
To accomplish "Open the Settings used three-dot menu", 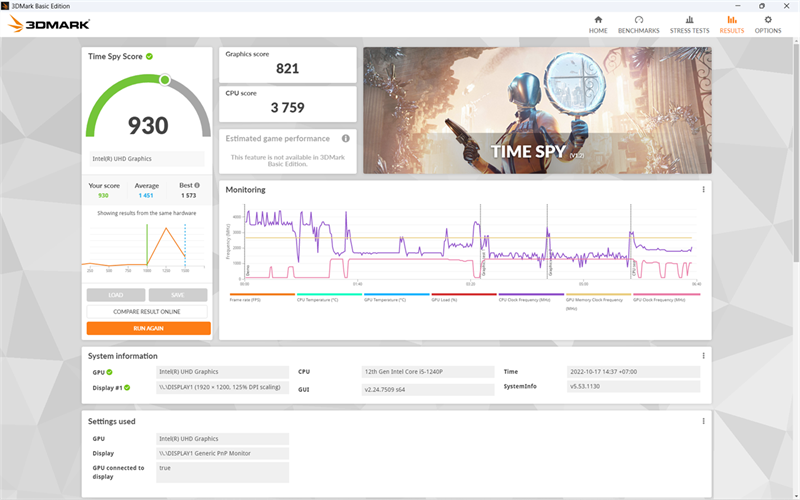I will pyautogui.click(x=703, y=421).
